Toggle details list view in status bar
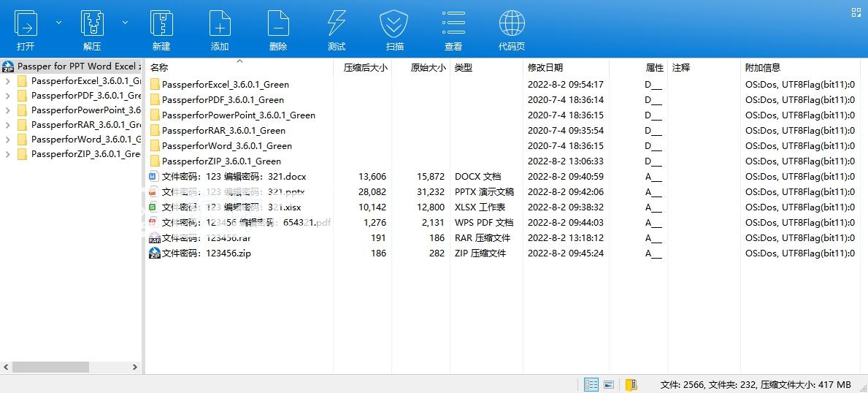Image resolution: width=868 pixels, height=393 pixels. (x=591, y=384)
